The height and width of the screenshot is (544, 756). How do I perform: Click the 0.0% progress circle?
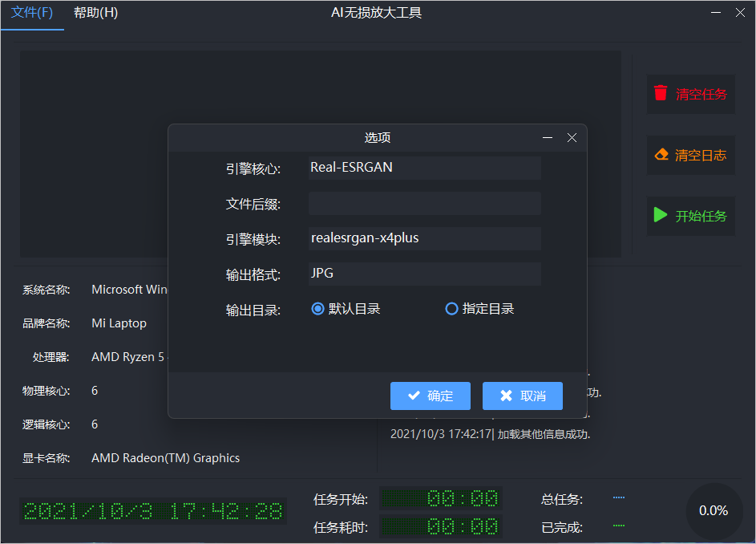(714, 511)
